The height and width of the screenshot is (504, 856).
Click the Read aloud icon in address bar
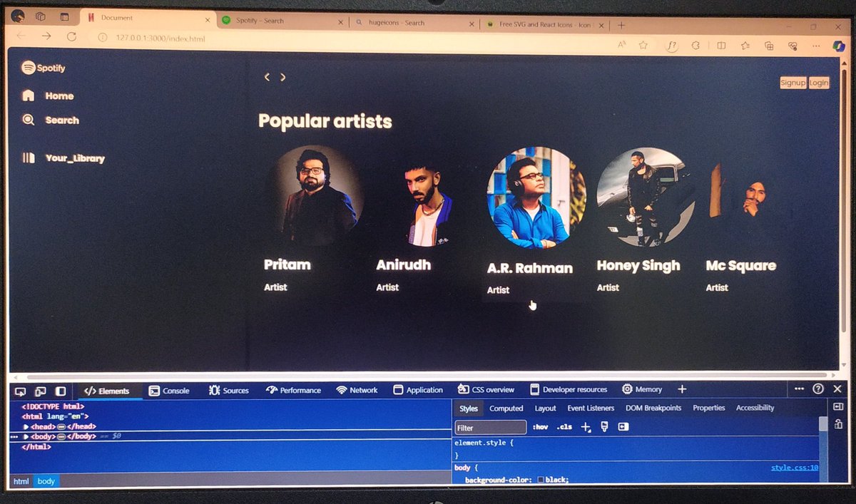click(622, 45)
